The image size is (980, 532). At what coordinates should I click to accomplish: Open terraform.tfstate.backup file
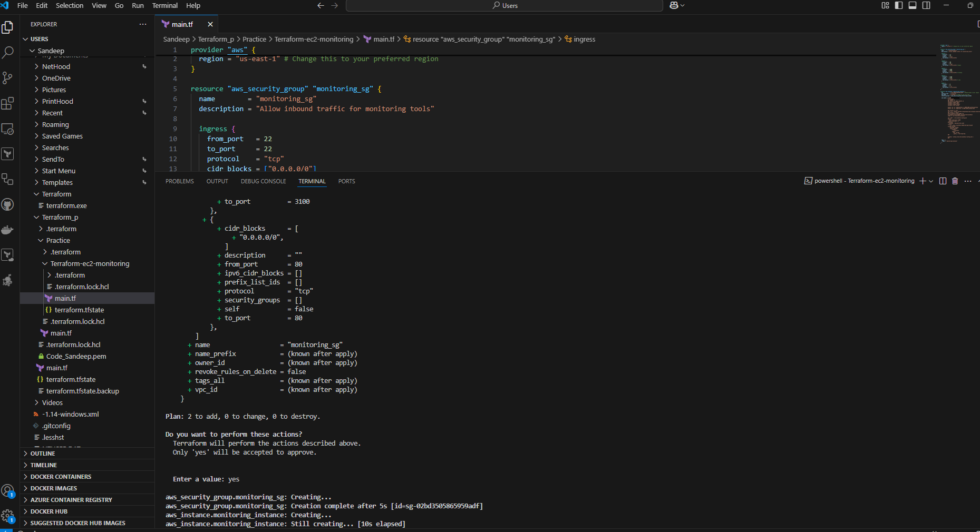click(88, 391)
